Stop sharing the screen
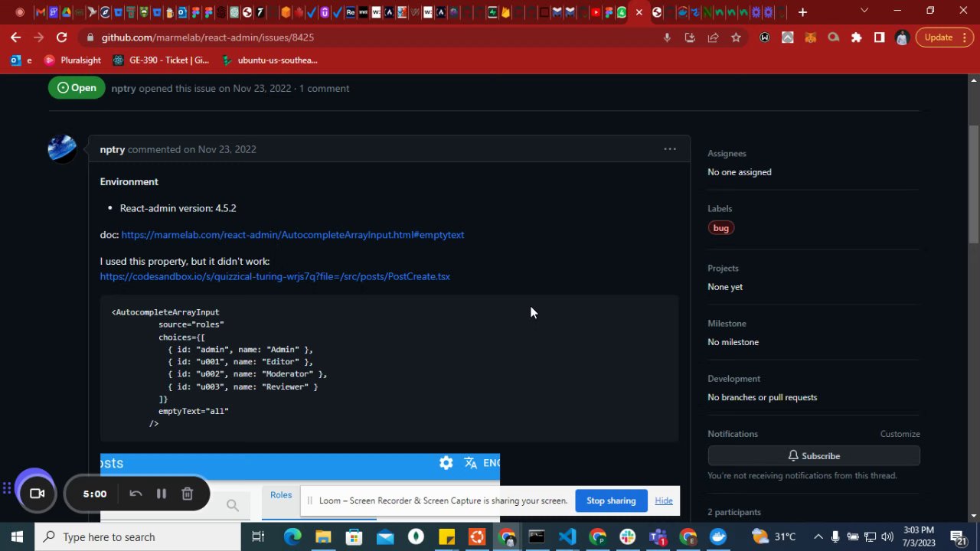The height and width of the screenshot is (551, 980). [611, 501]
